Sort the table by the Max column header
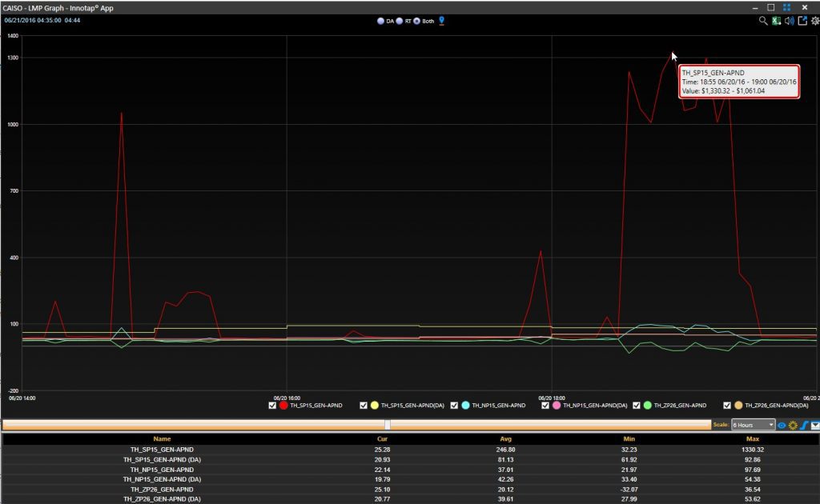820x504 pixels. pos(753,438)
